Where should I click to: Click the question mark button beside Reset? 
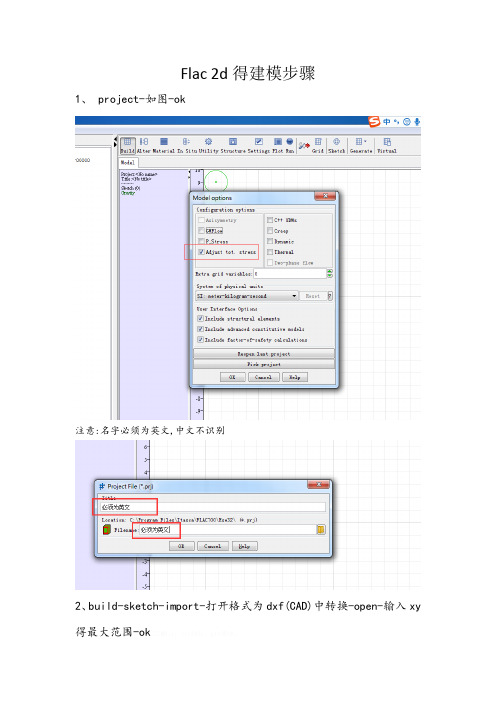coord(330,296)
